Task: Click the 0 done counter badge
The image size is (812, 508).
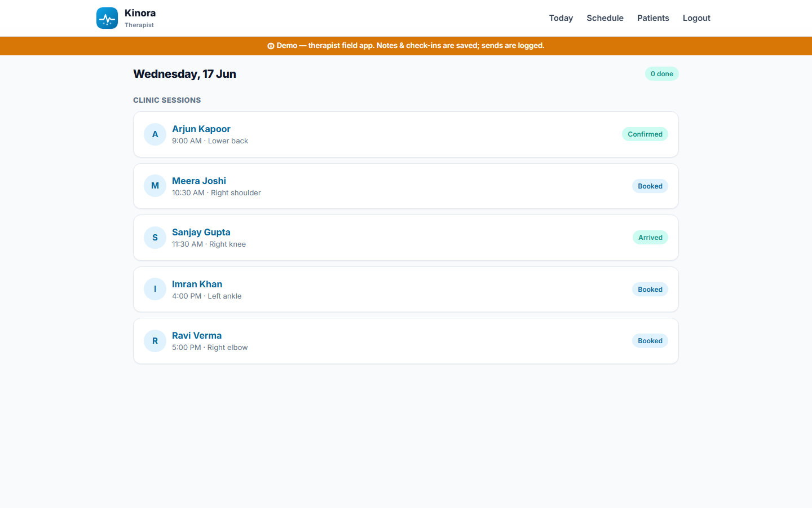Action: click(662, 74)
